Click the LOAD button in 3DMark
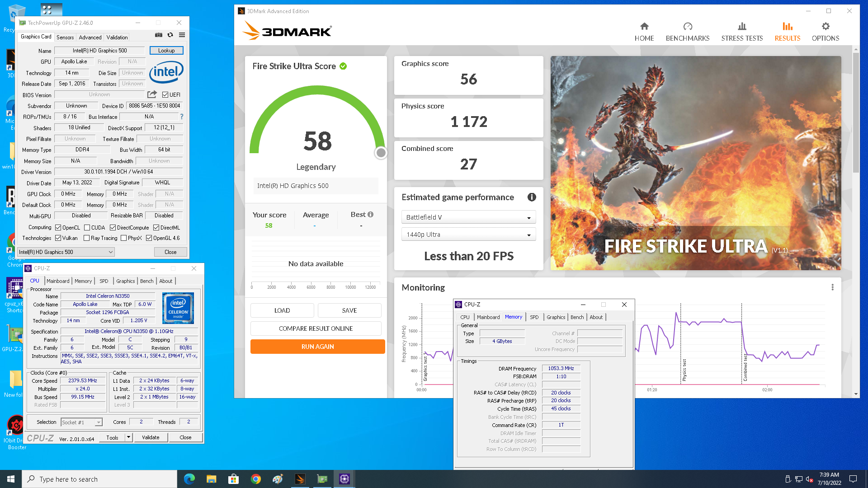868x488 pixels. click(x=282, y=310)
